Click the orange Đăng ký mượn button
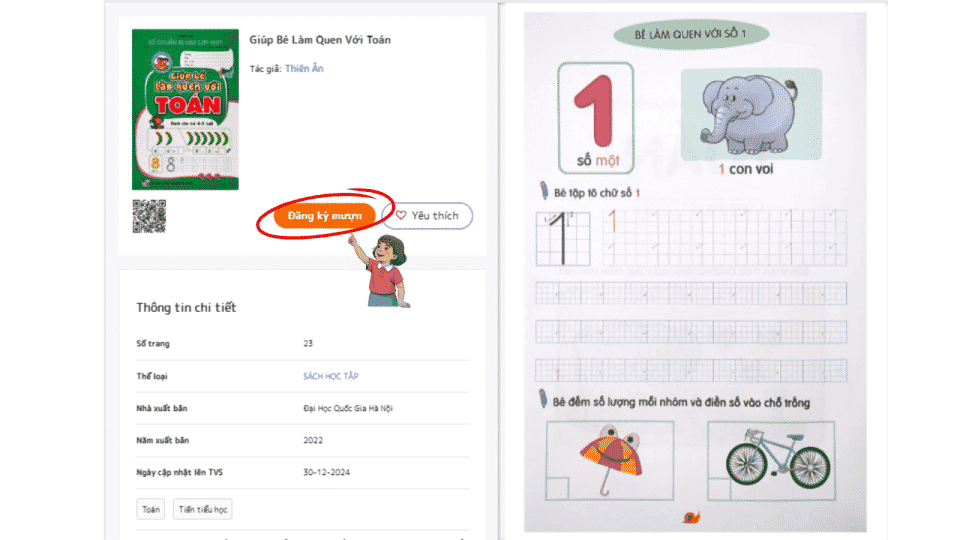 (x=324, y=216)
